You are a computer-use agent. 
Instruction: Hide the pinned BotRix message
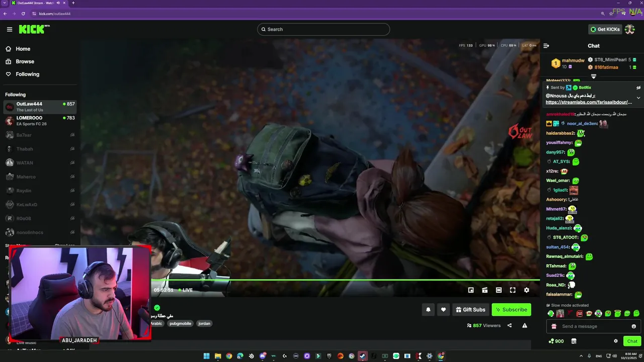(638, 87)
